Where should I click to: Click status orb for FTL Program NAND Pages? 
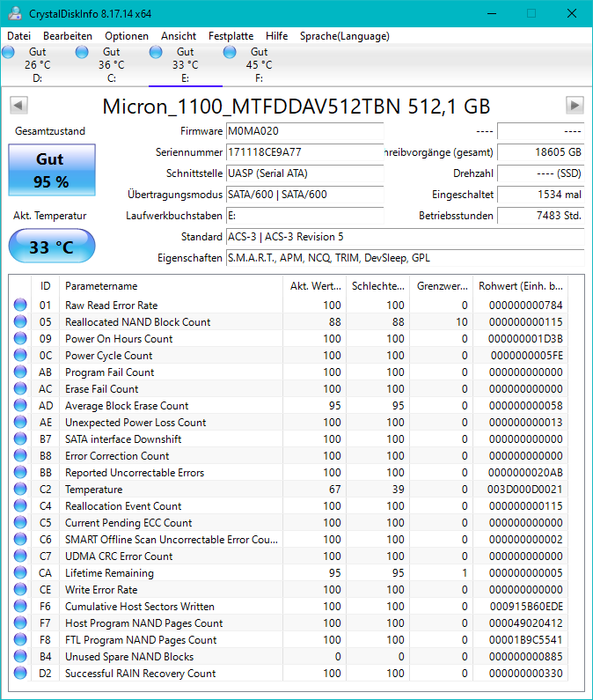coord(20,640)
